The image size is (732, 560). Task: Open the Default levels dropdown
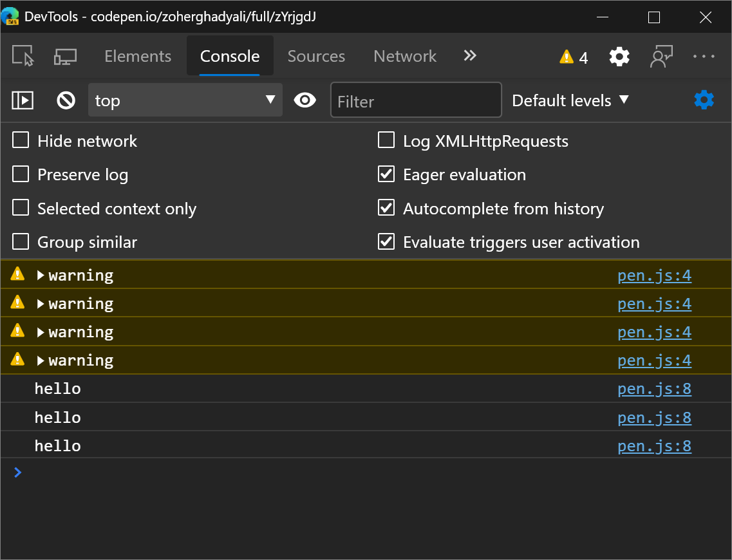(570, 100)
